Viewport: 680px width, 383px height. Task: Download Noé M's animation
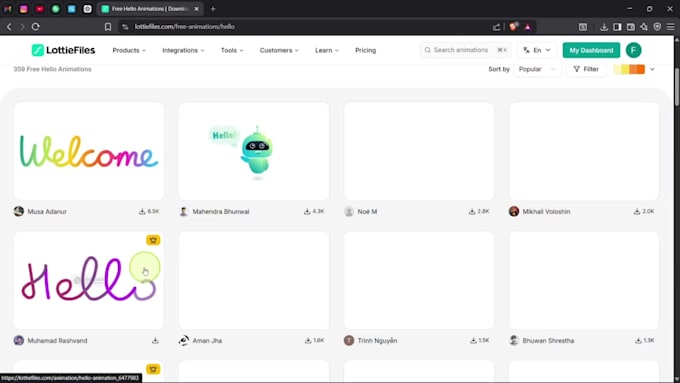[479, 212]
